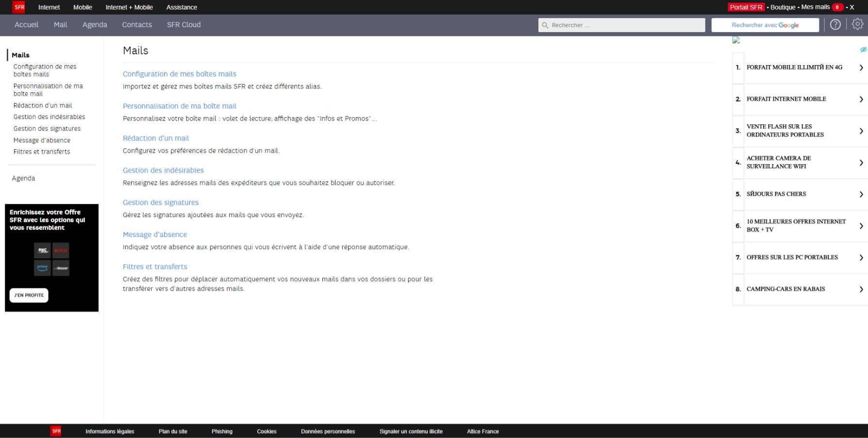Screen dimensions: 868x438
Task: Click the SFR logo in top bar
Action: [x=19, y=7]
